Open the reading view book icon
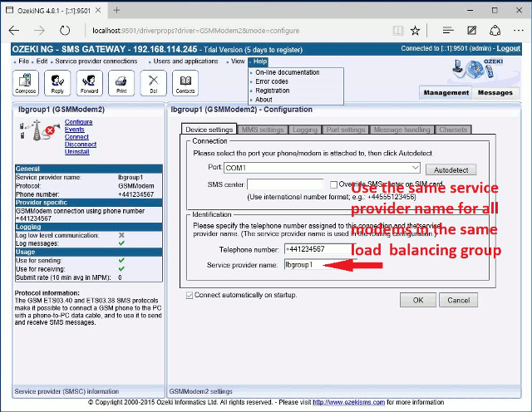Screen dimensions: 532x412 [x=398, y=31]
